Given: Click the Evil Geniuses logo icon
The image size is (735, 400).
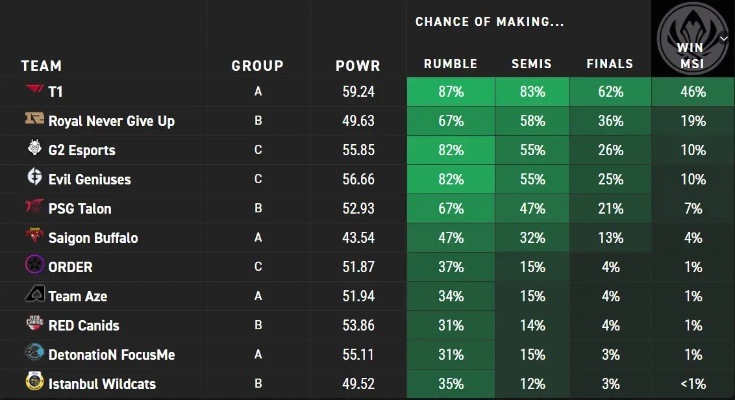Looking at the screenshot, I should coord(34,179).
